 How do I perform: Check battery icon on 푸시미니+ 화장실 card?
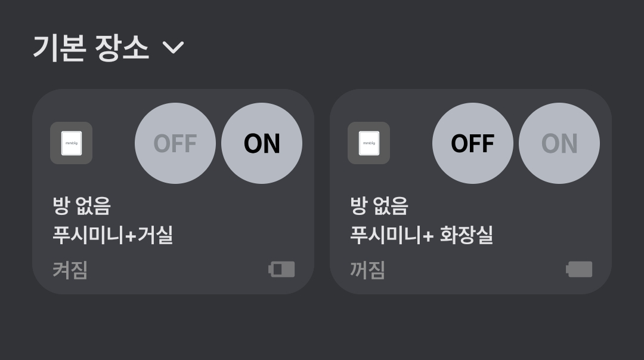pos(579,269)
